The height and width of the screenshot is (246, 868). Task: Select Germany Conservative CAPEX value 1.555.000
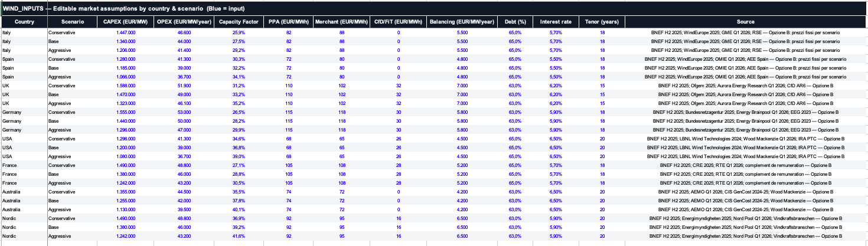125,112
